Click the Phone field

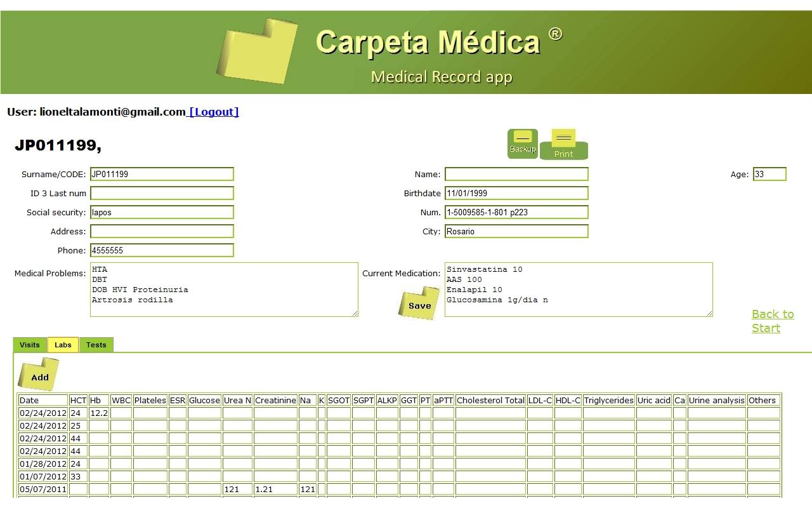coord(162,250)
